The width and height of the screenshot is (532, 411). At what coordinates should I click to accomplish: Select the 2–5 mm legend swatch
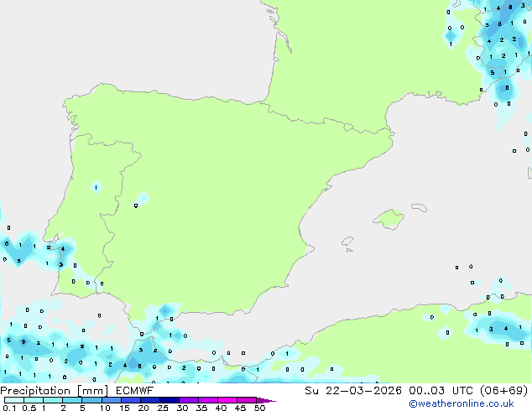(72, 400)
